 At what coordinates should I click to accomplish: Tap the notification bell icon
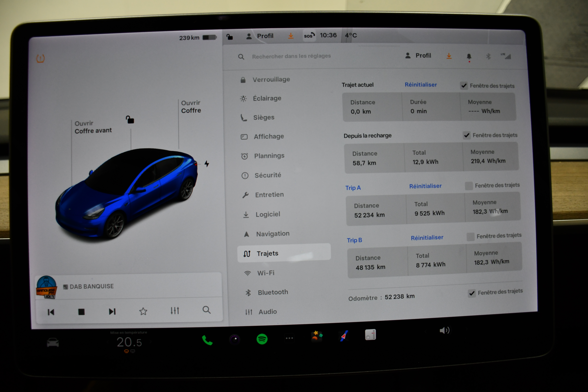[x=469, y=56]
